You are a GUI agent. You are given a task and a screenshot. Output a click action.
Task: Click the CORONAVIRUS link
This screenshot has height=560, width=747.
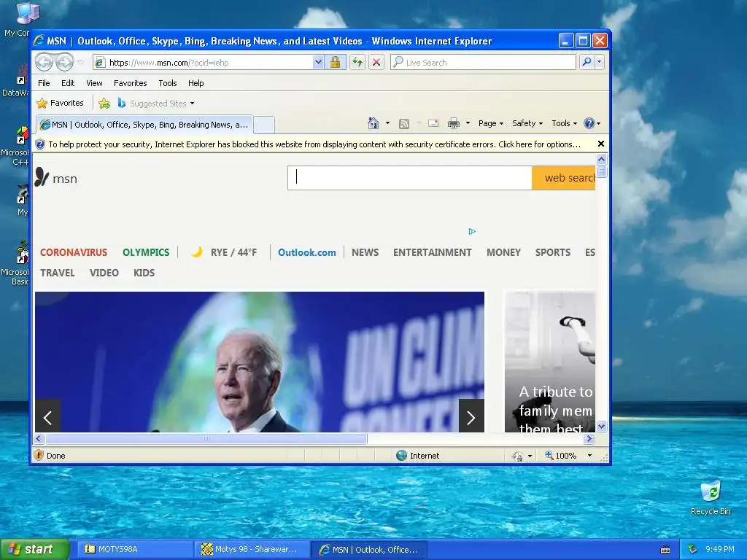(x=74, y=252)
